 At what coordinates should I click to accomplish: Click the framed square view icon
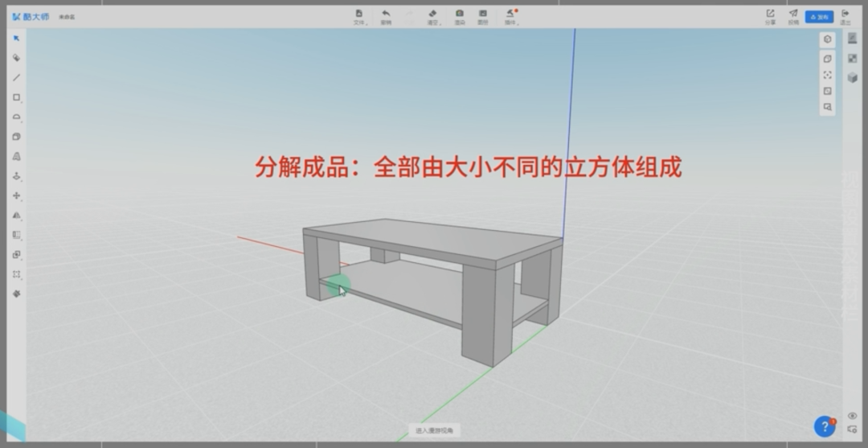[828, 91]
